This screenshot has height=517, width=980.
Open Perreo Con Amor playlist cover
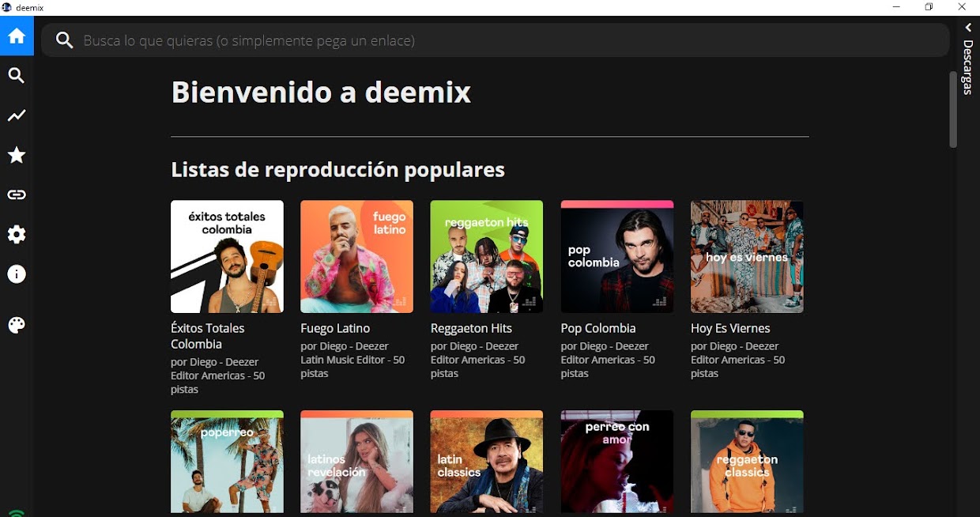[x=617, y=462]
